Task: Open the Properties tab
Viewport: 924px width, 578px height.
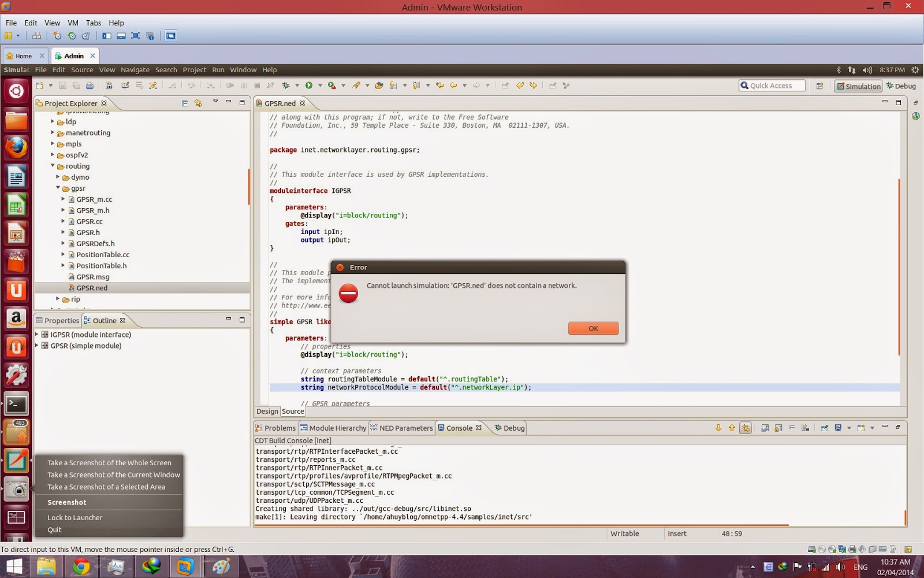Action: click(x=58, y=320)
